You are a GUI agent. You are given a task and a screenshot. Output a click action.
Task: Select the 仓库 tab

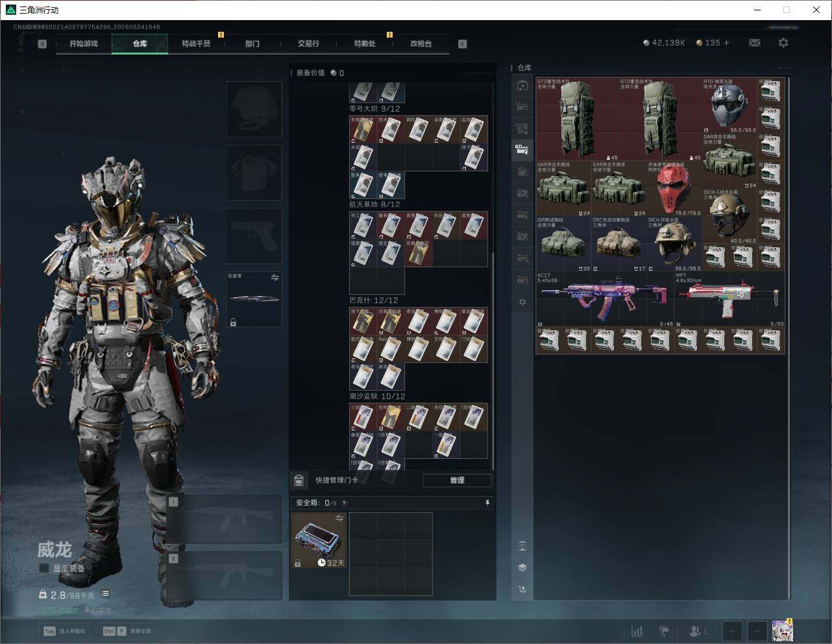coord(140,43)
